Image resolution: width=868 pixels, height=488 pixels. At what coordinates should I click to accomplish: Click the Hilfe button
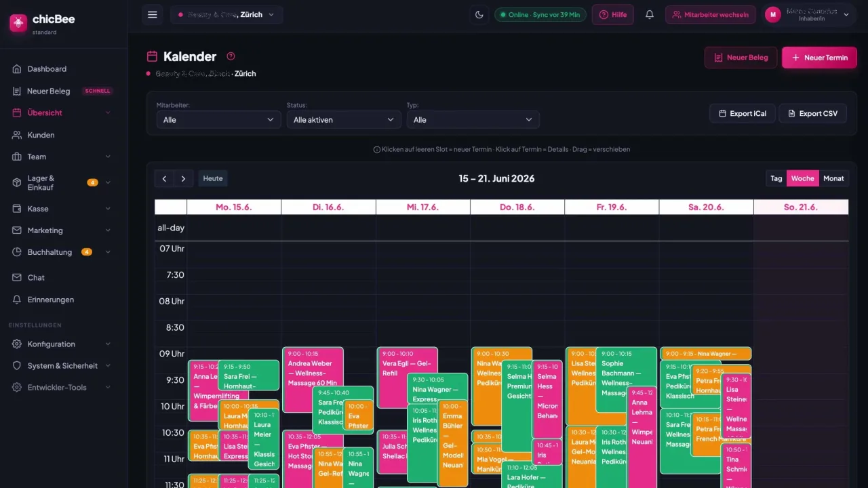coord(613,15)
